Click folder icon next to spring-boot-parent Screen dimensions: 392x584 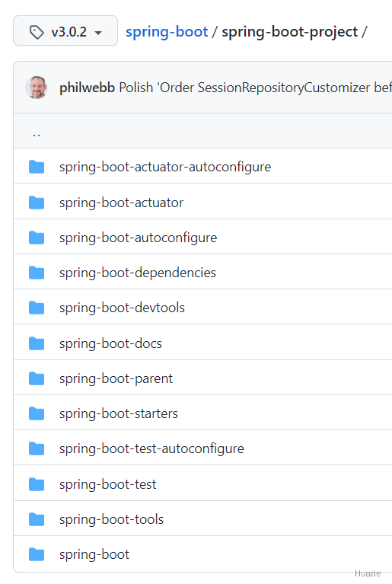(37, 378)
